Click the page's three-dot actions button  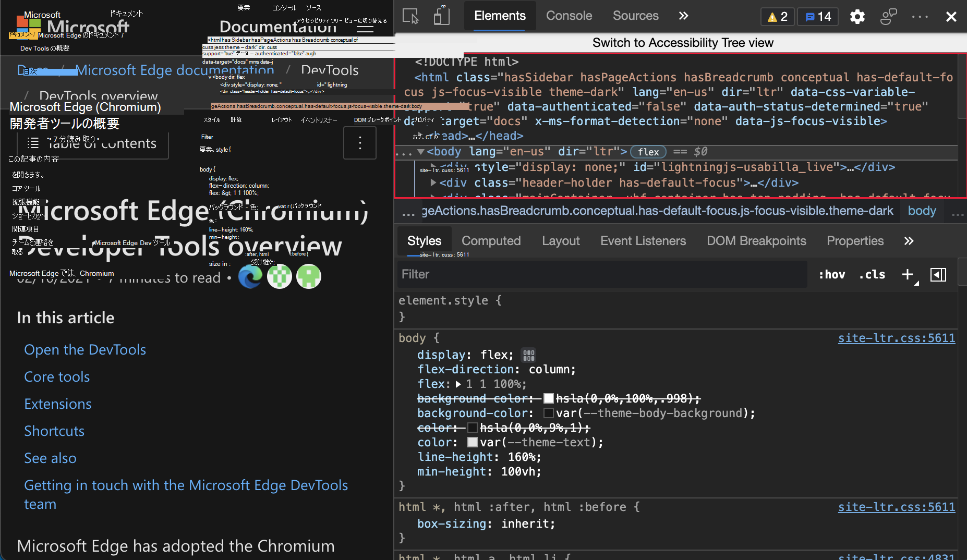coord(360,143)
